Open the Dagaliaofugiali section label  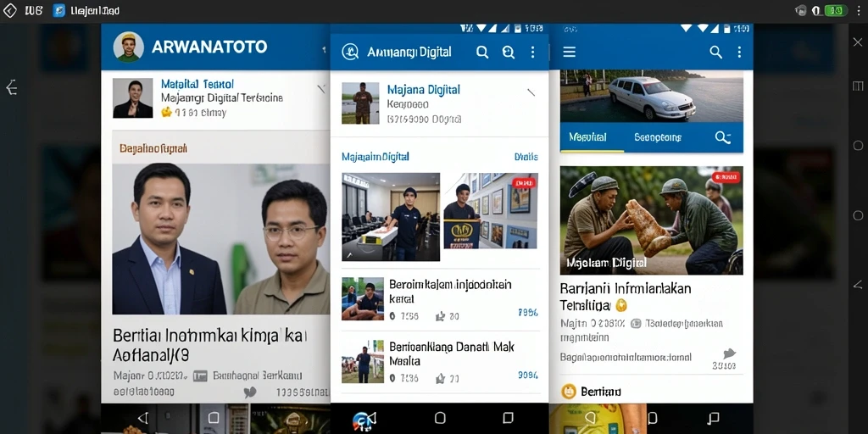153,148
